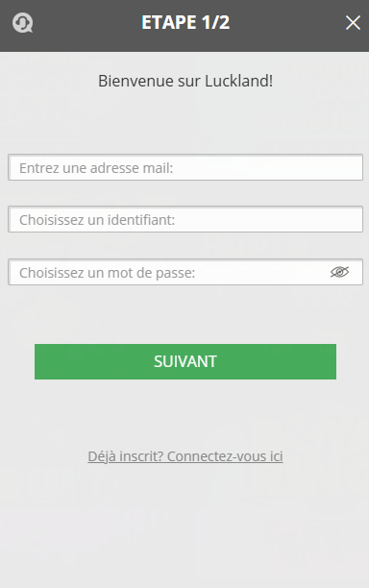Click the 'Luckland!' word in the greeting
The width and height of the screenshot is (369, 588).
click(x=239, y=81)
